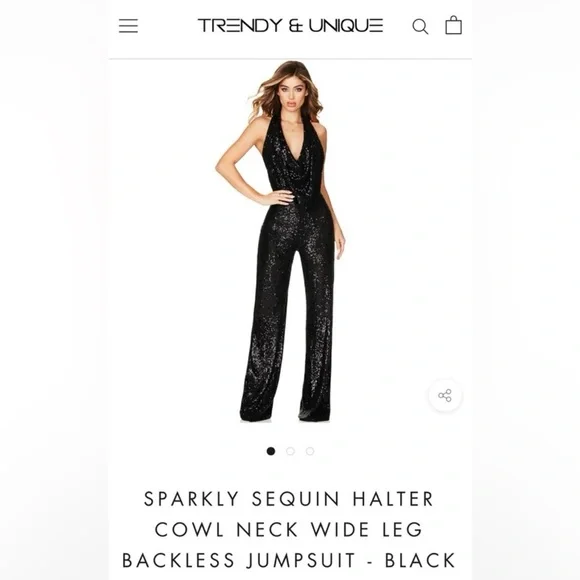Tap the share icon on product image

[445, 395]
